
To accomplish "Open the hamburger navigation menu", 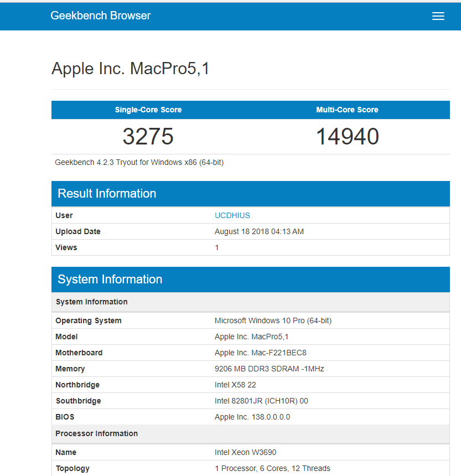I will point(438,16).
